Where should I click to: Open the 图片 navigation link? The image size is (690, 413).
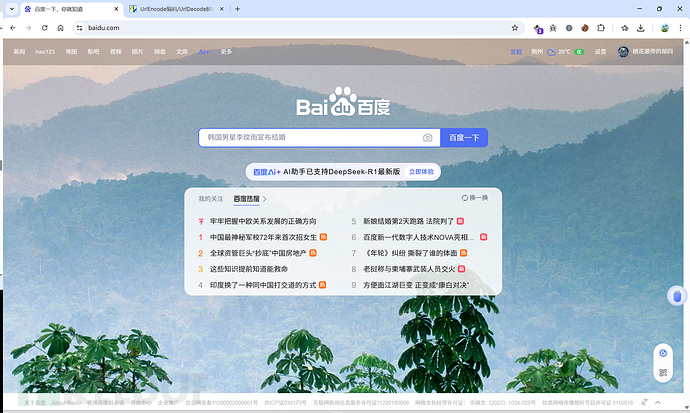[x=137, y=52]
